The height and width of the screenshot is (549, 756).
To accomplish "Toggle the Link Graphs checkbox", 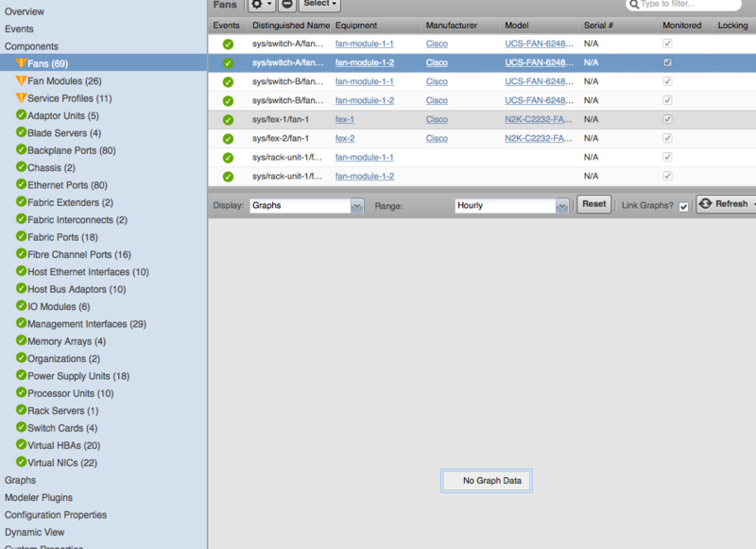I will [683, 207].
